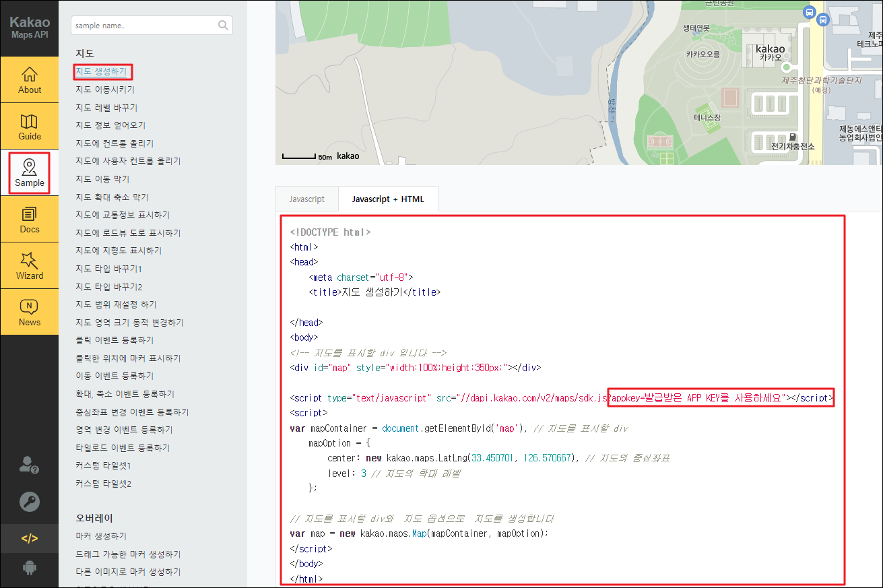Click the DOCTYPE html code line
The width and height of the screenshot is (883, 588).
331,232
